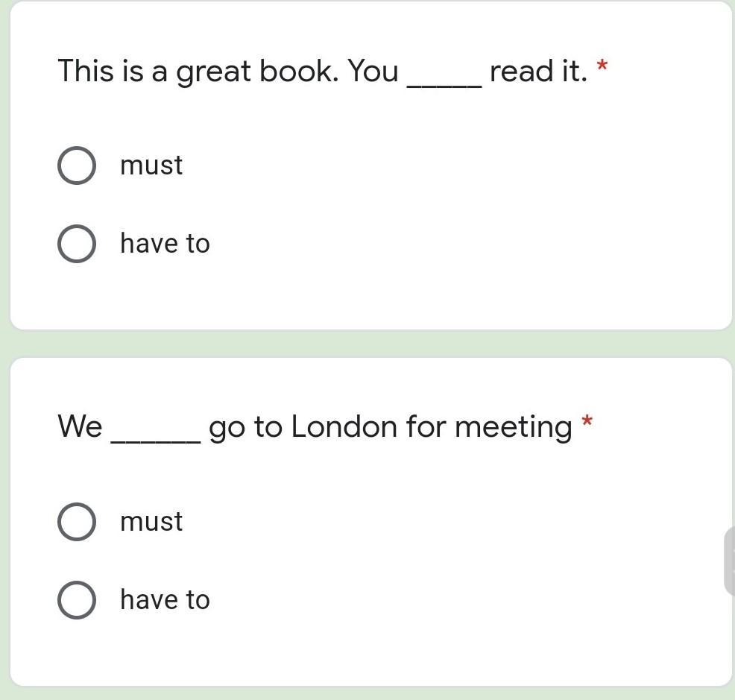Select 'must' radio button for London question
This screenshot has height=700, width=735.
click(x=76, y=521)
